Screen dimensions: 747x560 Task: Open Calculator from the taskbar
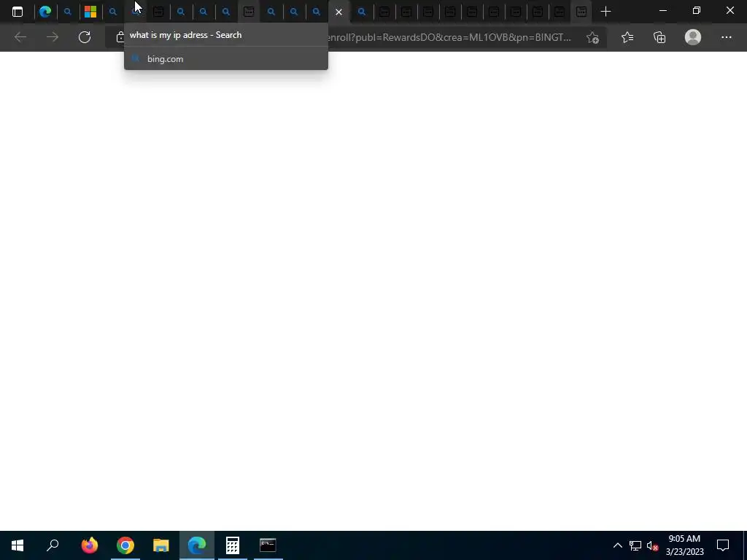click(233, 545)
